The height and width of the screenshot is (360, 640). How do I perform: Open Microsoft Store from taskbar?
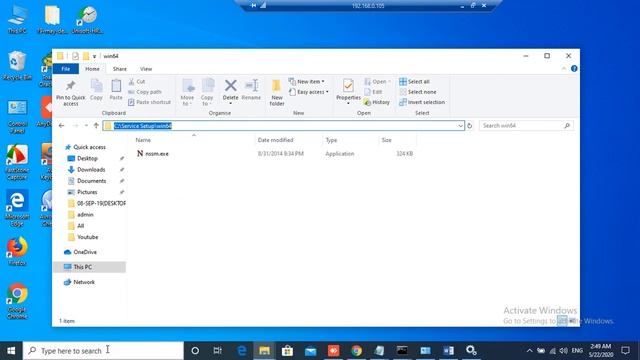(287, 351)
